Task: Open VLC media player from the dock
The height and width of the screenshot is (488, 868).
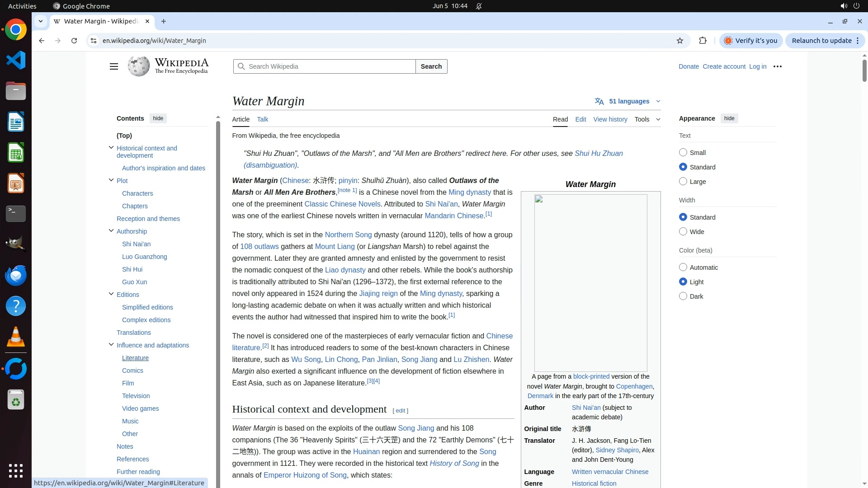Action: [x=16, y=337]
